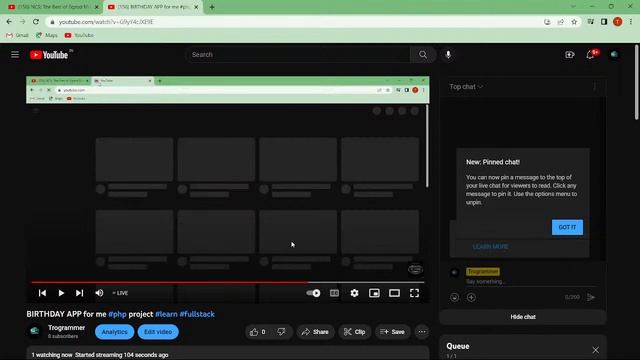Image resolution: width=640 pixels, height=360 pixels.
Task: Open the #learn hashtag link
Action: click(x=166, y=314)
